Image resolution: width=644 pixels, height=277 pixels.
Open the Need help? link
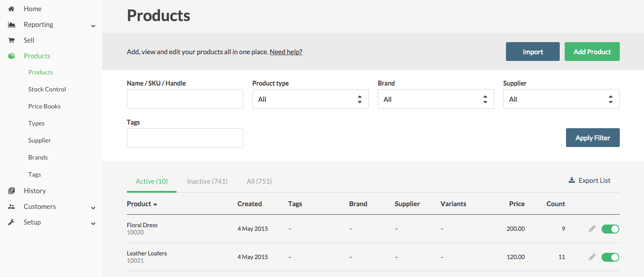(286, 52)
